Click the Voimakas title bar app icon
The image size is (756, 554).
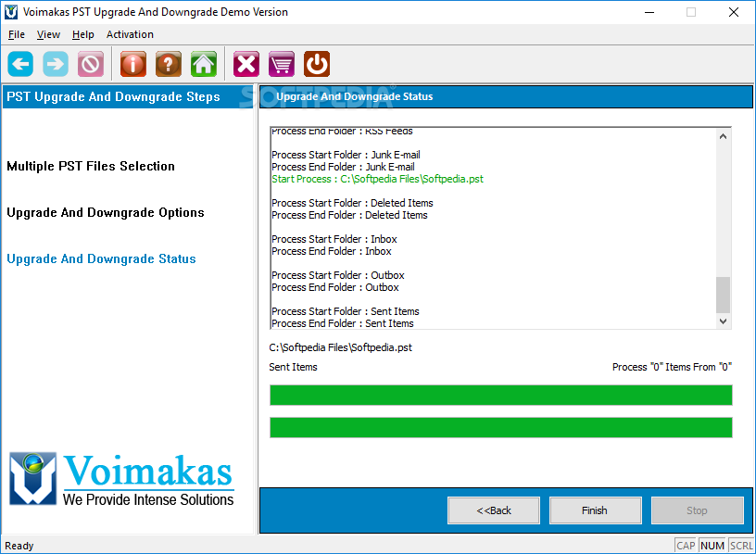[x=11, y=12]
